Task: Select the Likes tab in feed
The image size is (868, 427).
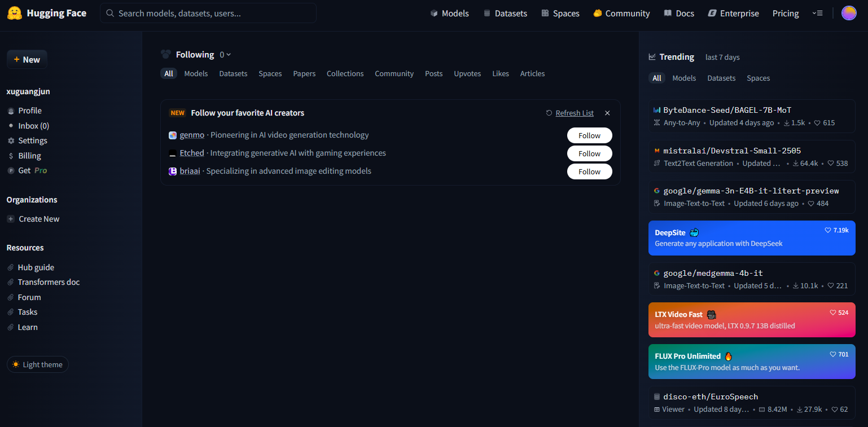Action: point(501,73)
